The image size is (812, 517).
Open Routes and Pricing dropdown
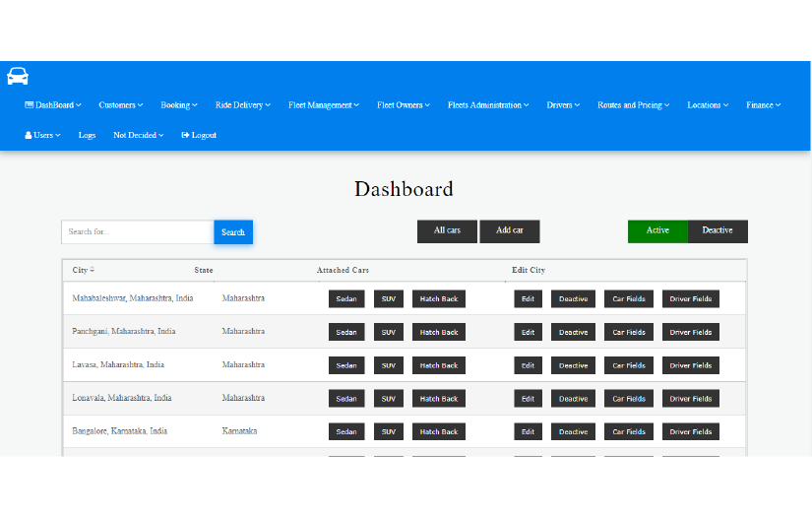(x=633, y=105)
